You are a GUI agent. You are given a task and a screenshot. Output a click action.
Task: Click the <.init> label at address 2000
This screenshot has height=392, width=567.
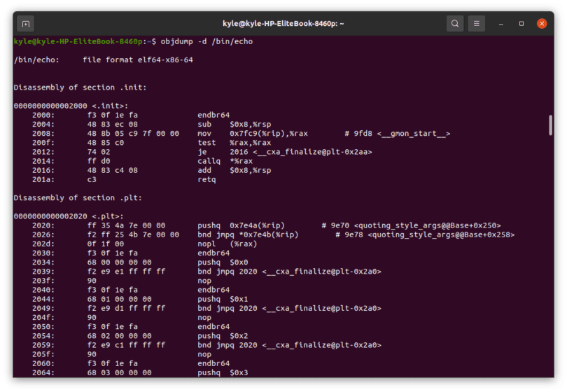[110, 106]
